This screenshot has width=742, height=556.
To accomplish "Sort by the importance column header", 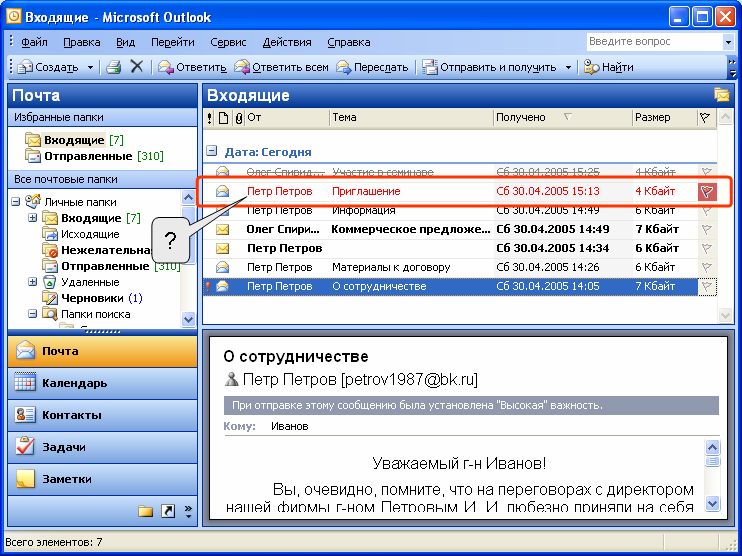I will [x=210, y=118].
